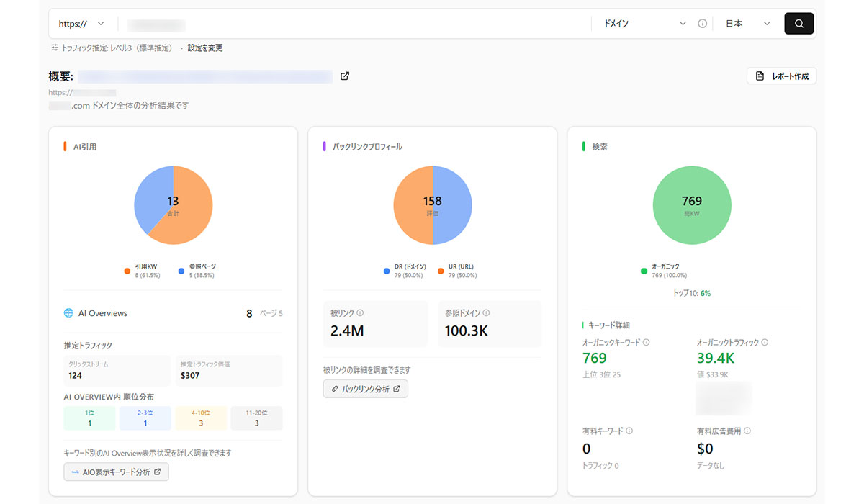The height and width of the screenshot is (504, 864).
Task: Click the info icon next to ドメイン selector
Action: (x=702, y=23)
